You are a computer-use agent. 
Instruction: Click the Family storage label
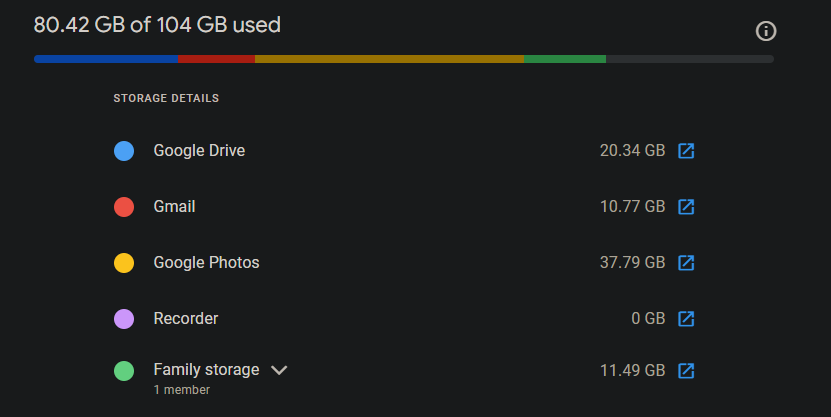[206, 370]
